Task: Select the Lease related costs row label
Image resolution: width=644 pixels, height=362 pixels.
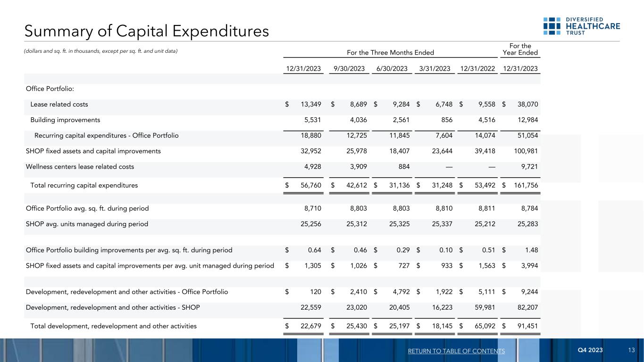Action: [59, 104]
